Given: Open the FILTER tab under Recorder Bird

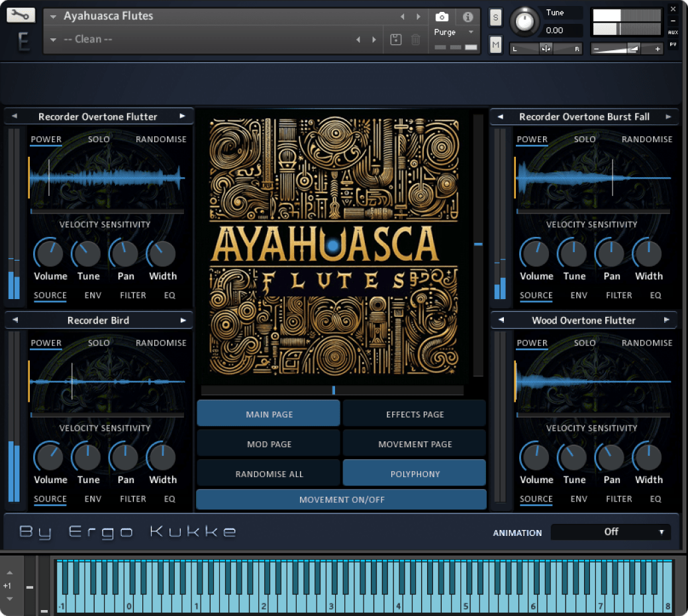Looking at the screenshot, I should [x=132, y=499].
